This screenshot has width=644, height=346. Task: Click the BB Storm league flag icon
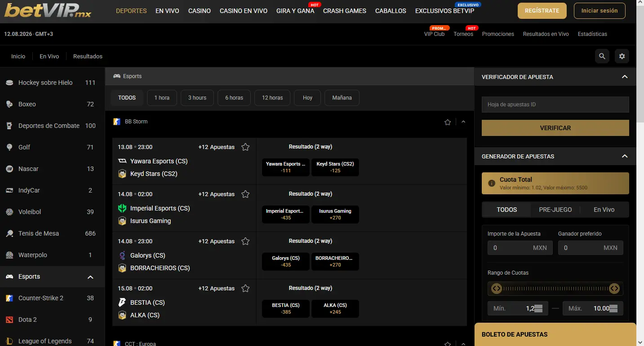117,122
